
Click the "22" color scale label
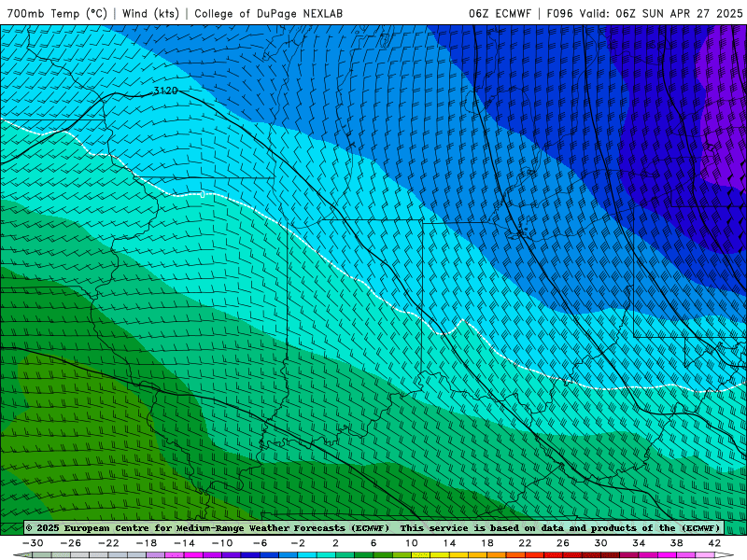525,543
